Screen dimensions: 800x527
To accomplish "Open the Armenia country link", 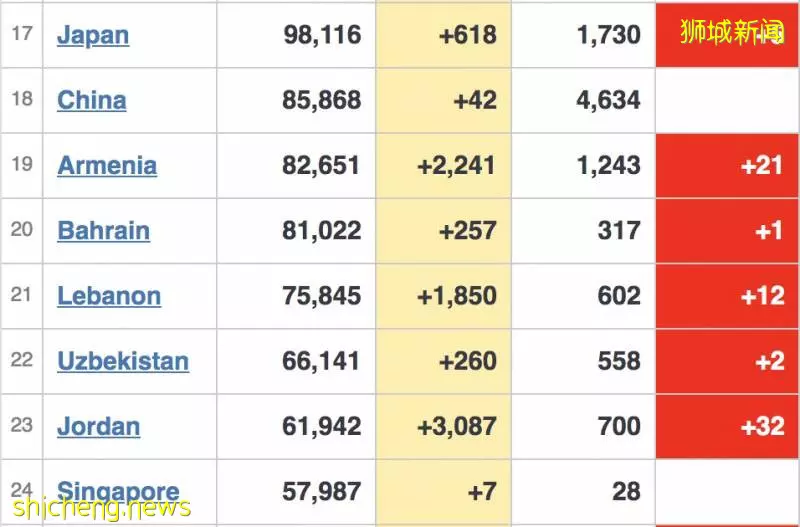I will point(107,165).
